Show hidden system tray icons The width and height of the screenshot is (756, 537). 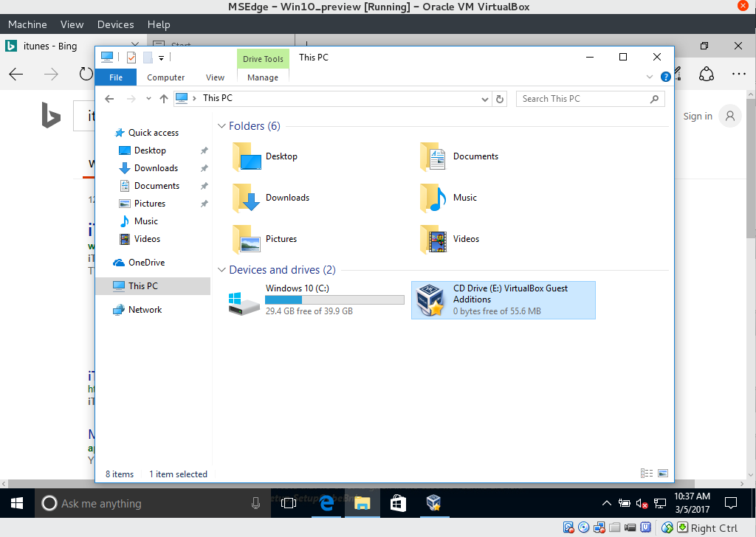[x=607, y=504]
